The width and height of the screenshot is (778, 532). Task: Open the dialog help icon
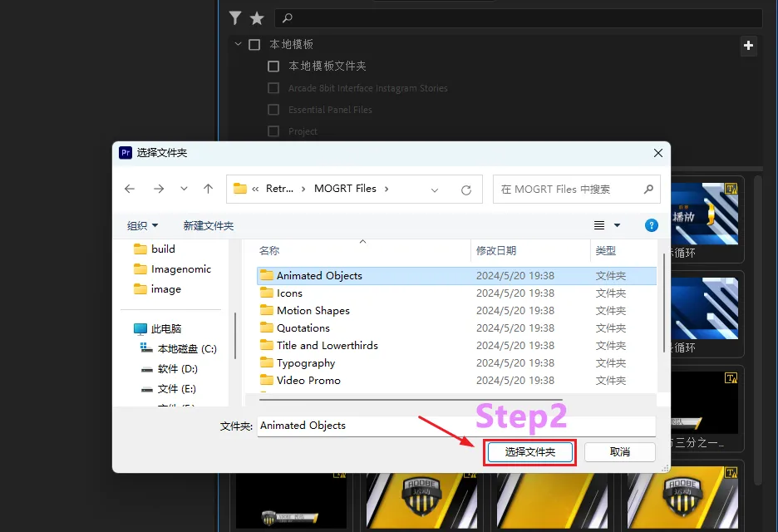click(652, 225)
